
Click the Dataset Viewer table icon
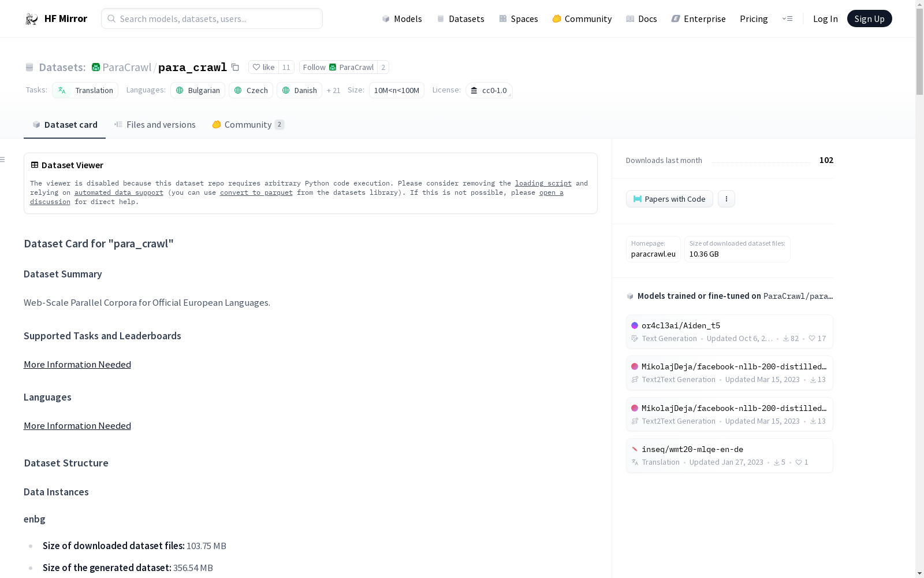click(35, 165)
